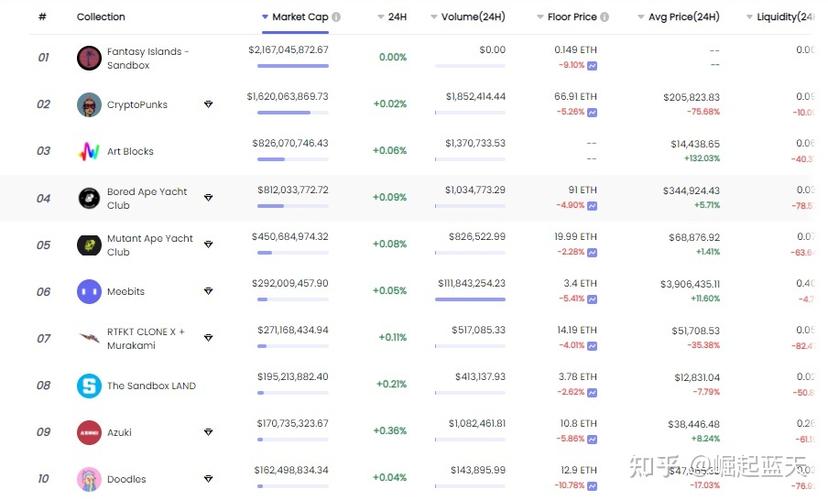Click the diamond badge next to Meebits
Image resolution: width=828 pixels, height=500 pixels.
[x=209, y=291]
